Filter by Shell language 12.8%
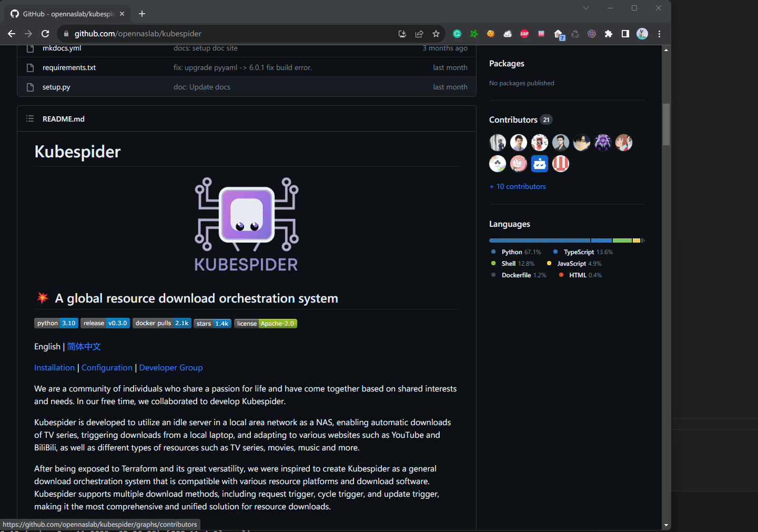The image size is (758, 532). pos(513,264)
